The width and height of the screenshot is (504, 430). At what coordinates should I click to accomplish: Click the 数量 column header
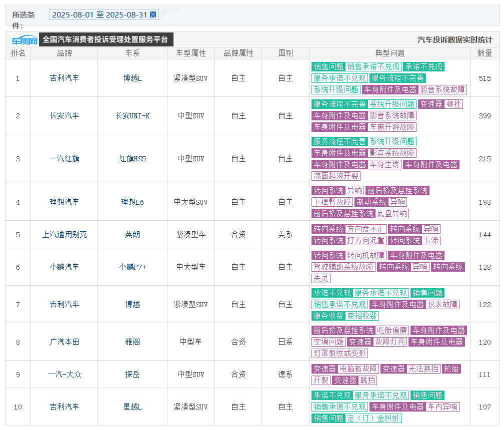tap(484, 53)
